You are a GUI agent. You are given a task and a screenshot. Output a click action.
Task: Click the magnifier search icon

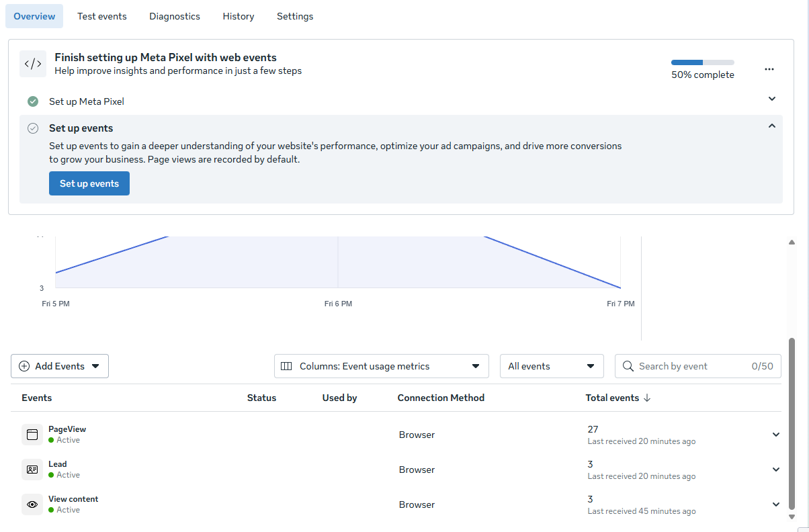pos(628,366)
